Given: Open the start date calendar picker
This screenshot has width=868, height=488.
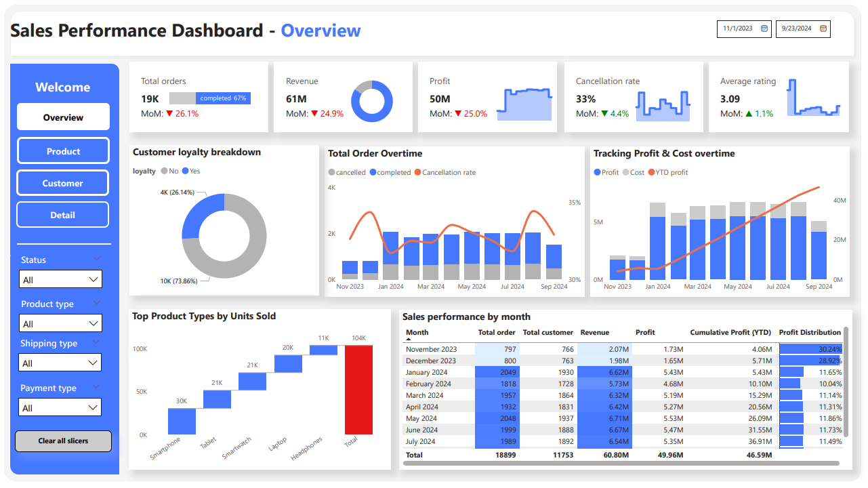Looking at the screenshot, I should coord(764,28).
